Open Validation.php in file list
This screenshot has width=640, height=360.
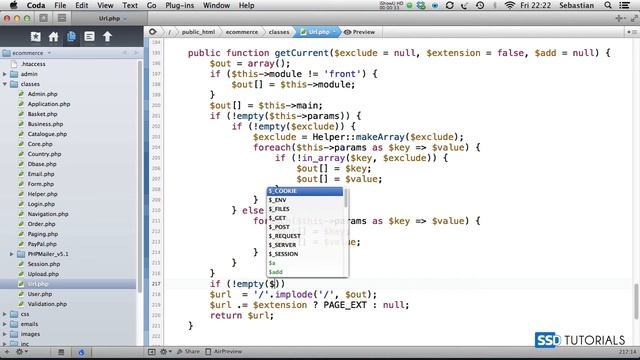(x=47, y=304)
